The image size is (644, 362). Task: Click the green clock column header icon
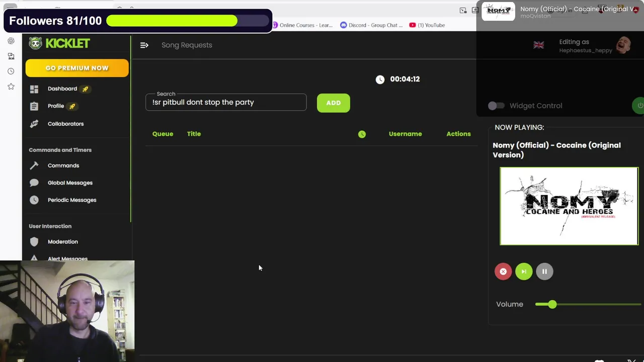(x=362, y=134)
